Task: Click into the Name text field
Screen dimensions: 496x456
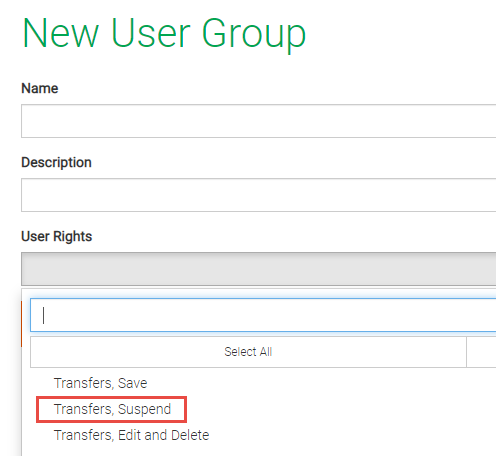Action: [x=259, y=121]
